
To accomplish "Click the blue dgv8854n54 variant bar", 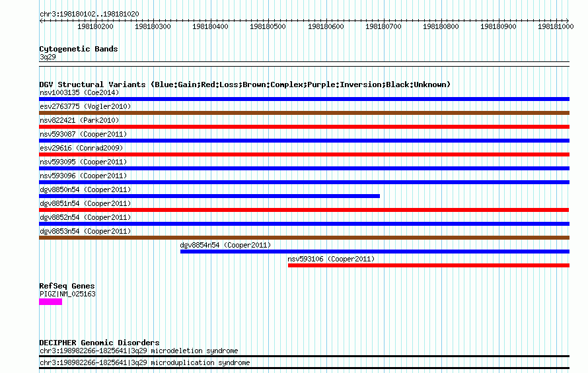I will click(375, 252).
